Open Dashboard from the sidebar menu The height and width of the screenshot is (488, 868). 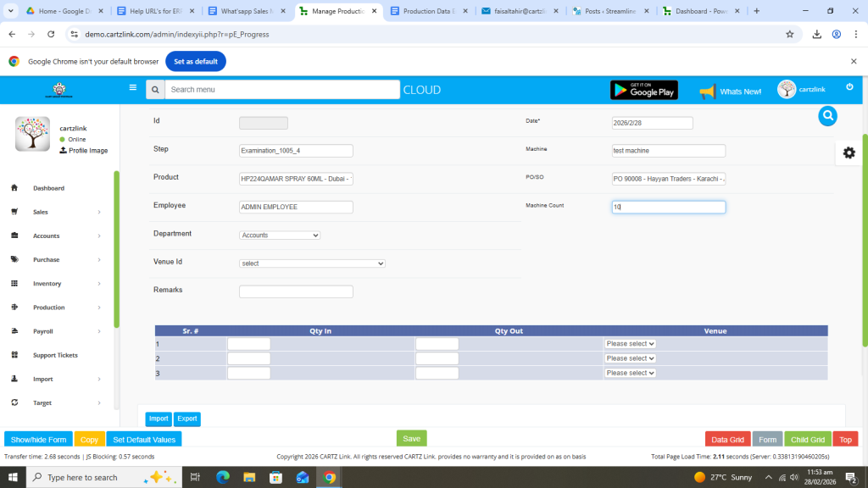tap(48, 188)
